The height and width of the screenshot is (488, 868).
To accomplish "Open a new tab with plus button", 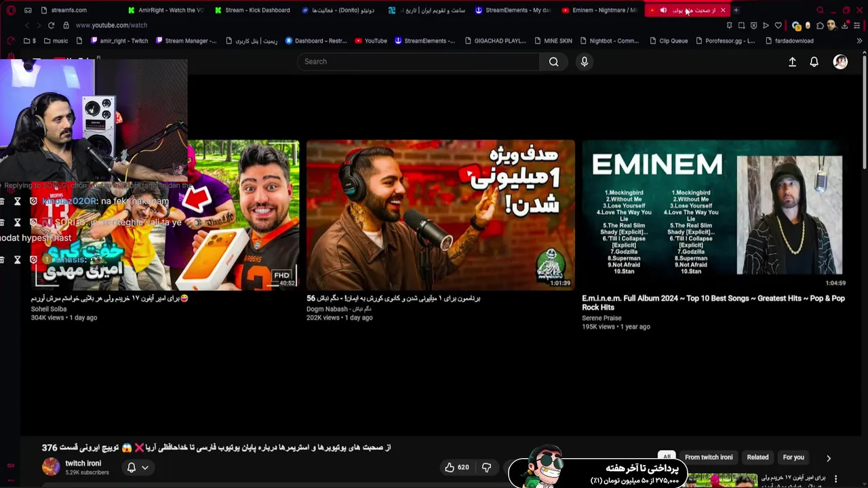I will point(736,10).
